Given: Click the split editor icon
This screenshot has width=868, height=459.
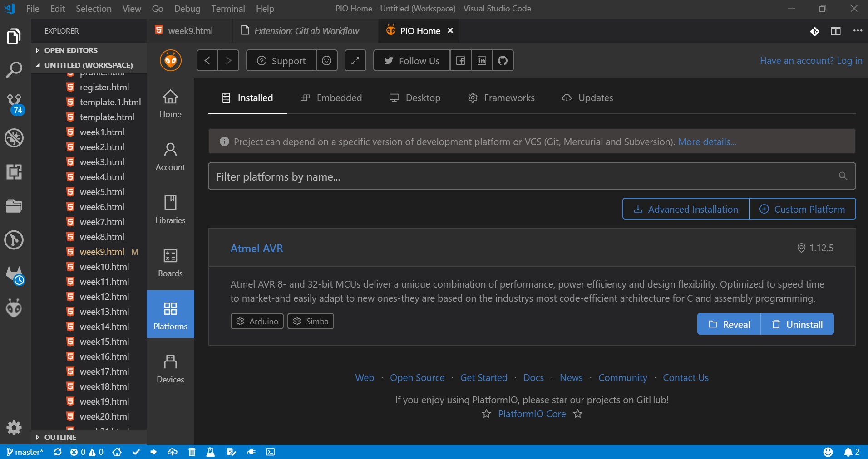Looking at the screenshot, I should [836, 31].
